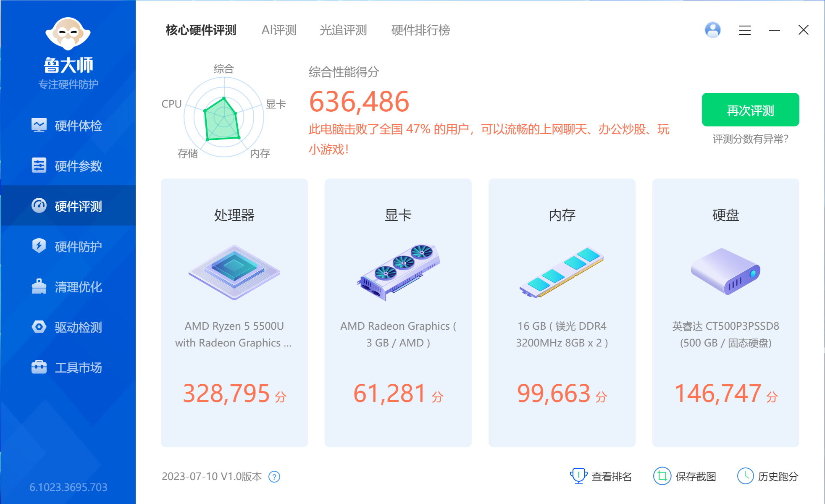The image size is (825, 504).
Task: Click the trophy icon for 查看排名
Action: point(578,476)
